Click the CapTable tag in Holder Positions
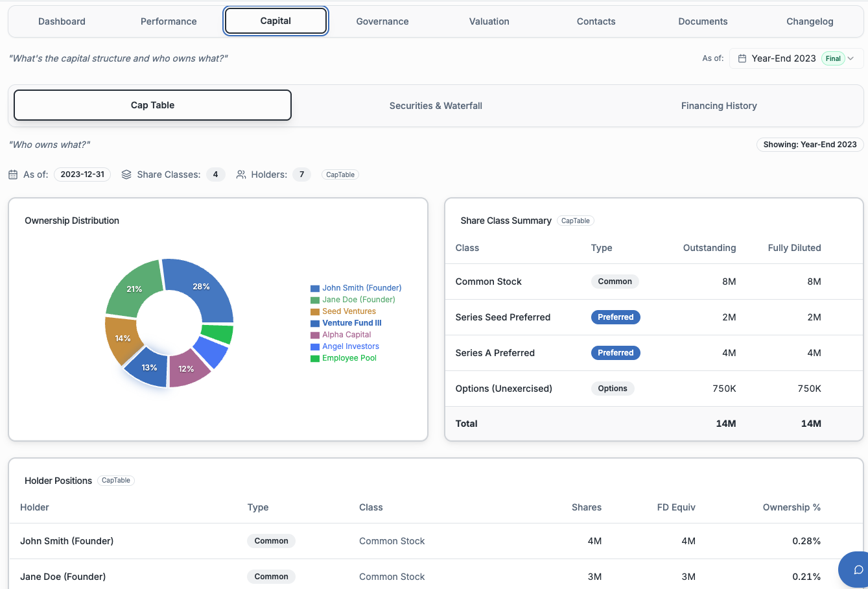The width and height of the screenshot is (868, 589). pyautogui.click(x=116, y=481)
